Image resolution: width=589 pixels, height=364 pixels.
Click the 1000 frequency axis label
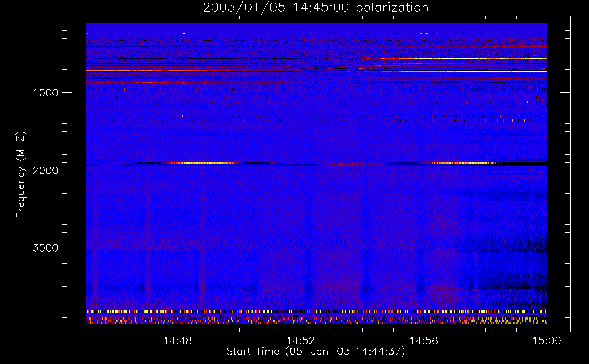click(46, 93)
